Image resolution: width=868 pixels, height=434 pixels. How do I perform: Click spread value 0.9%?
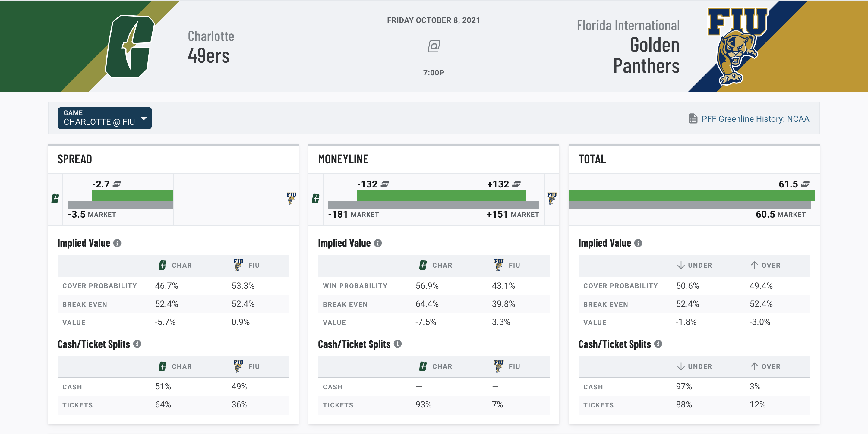pos(241,322)
